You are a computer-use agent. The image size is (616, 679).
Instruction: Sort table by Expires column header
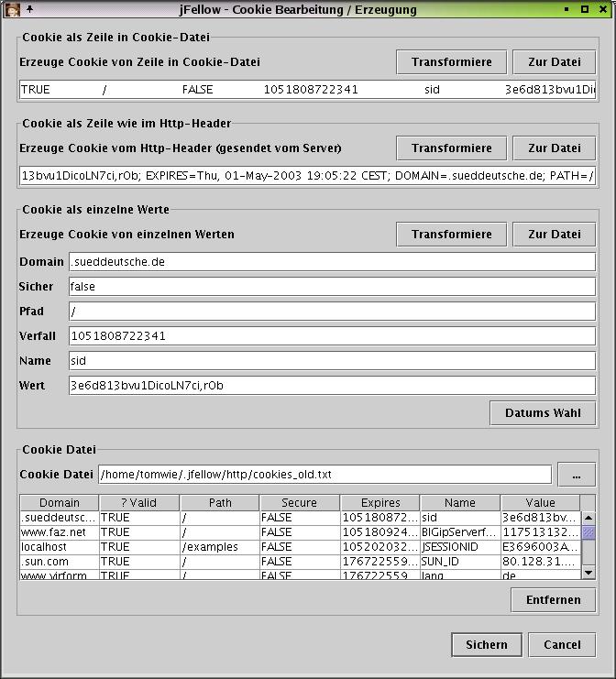pos(379,503)
